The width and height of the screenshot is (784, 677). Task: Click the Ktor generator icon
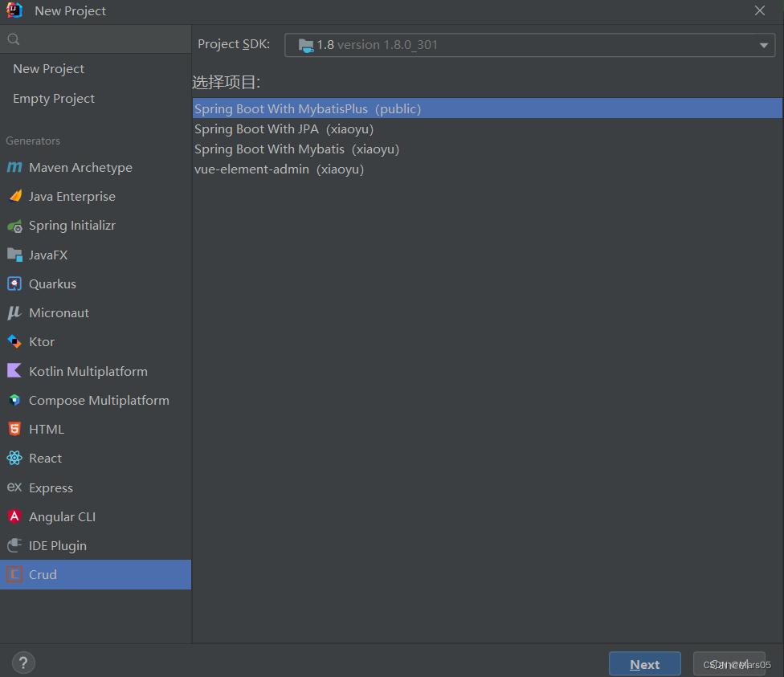[x=14, y=341]
